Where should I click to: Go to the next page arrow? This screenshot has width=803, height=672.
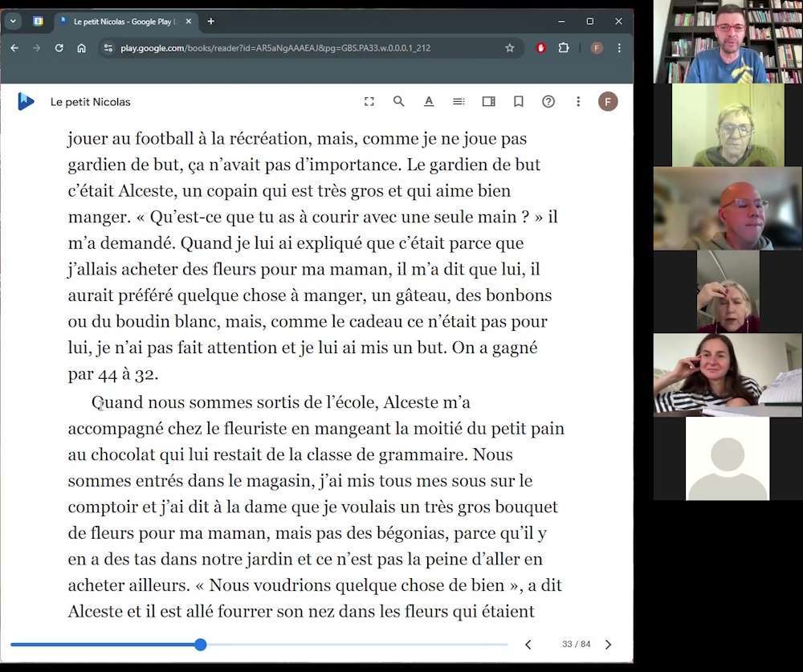click(x=609, y=645)
